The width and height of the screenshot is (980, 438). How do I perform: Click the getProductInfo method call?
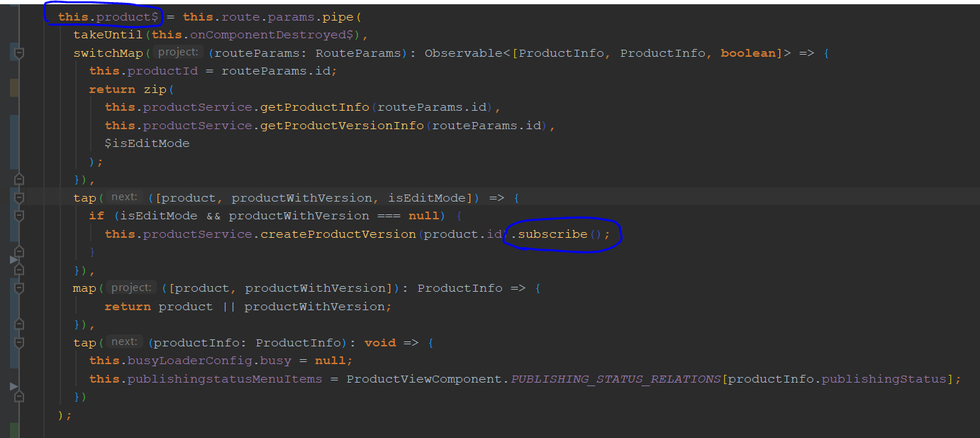pyautogui.click(x=316, y=107)
